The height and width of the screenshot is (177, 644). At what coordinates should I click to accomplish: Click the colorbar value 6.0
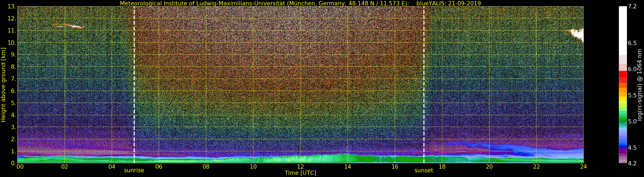click(632, 69)
